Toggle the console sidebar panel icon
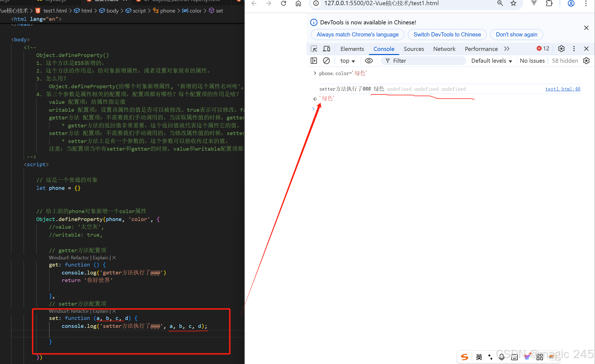The width and height of the screenshot is (595, 364). coord(314,61)
